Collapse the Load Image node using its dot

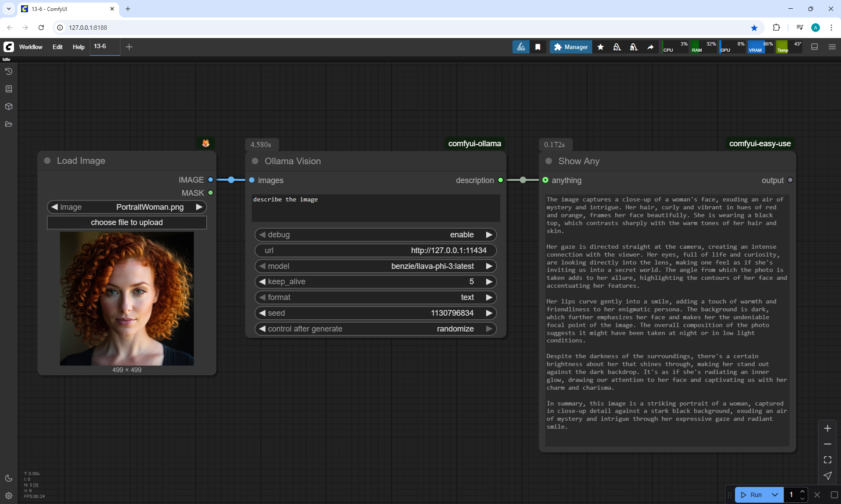(x=47, y=161)
